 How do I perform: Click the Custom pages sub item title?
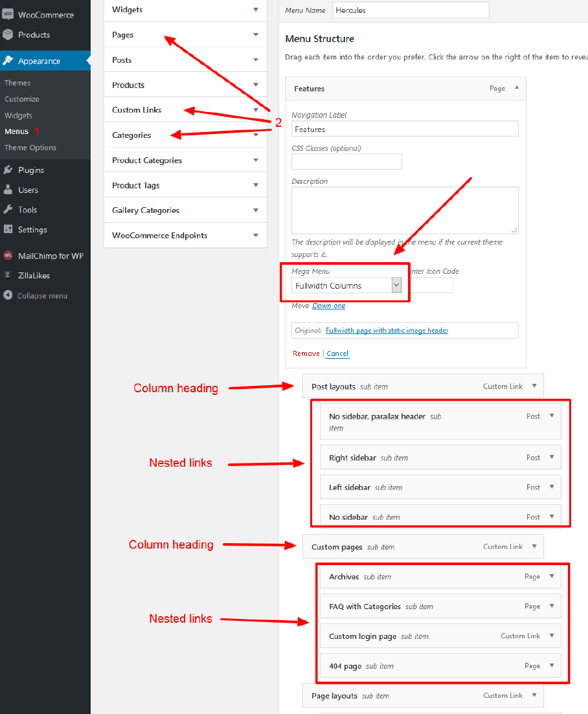point(337,547)
